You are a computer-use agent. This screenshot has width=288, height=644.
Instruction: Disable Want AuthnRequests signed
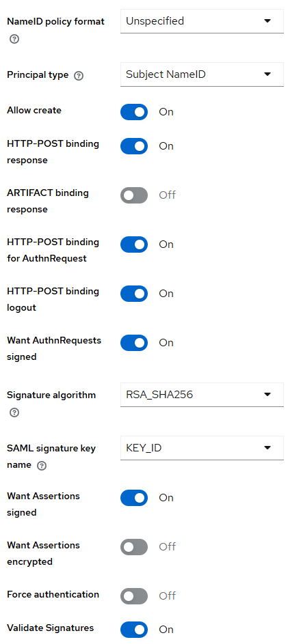tap(134, 343)
